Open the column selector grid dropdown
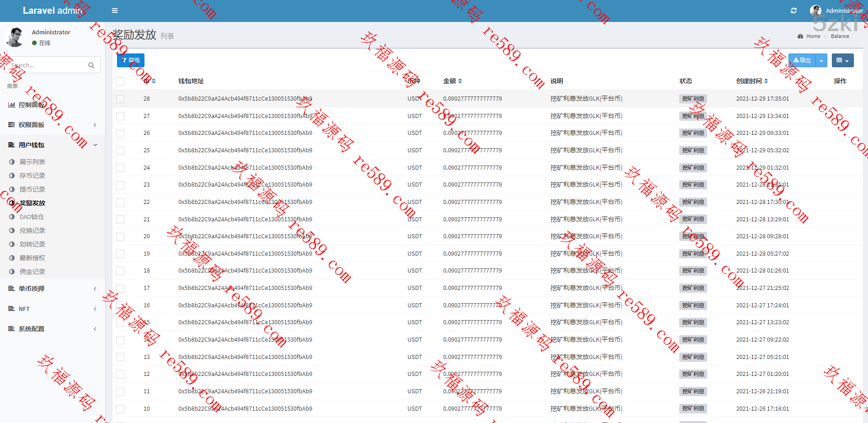This screenshot has width=868, height=423. point(842,60)
